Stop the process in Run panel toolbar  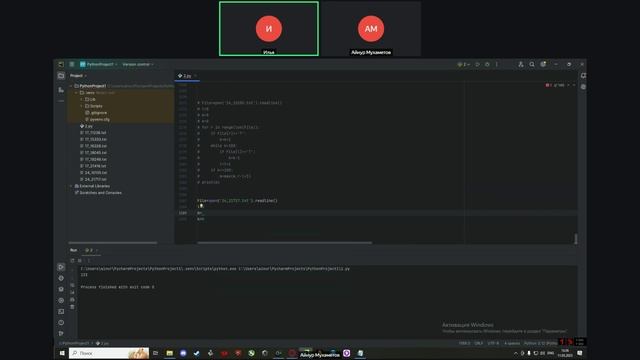(80, 260)
